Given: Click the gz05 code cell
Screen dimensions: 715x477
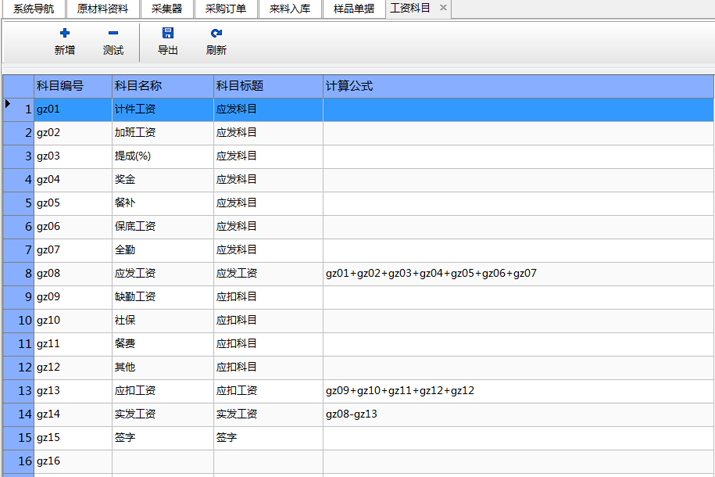Looking at the screenshot, I should [73, 203].
